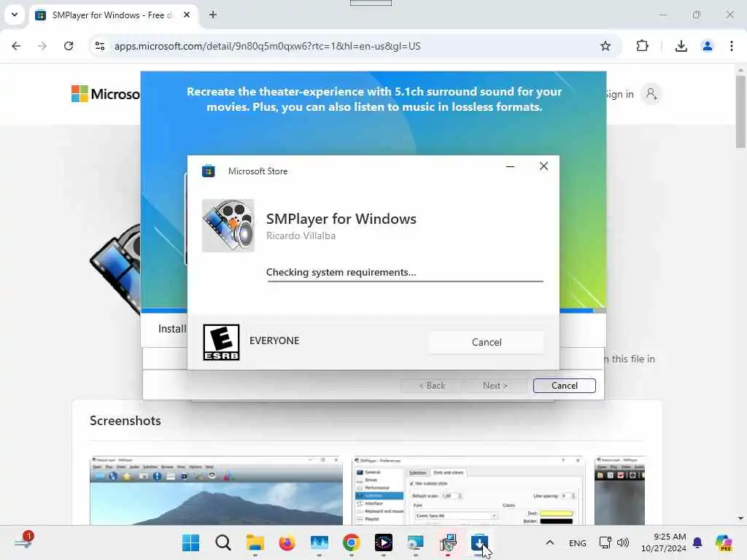Click the ENG language indicator
Screen dimensions: 747x560
[x=578, y=542]
